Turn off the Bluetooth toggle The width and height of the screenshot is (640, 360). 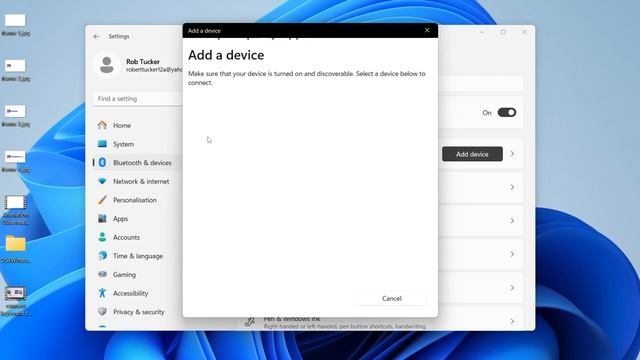pos(507,113)
